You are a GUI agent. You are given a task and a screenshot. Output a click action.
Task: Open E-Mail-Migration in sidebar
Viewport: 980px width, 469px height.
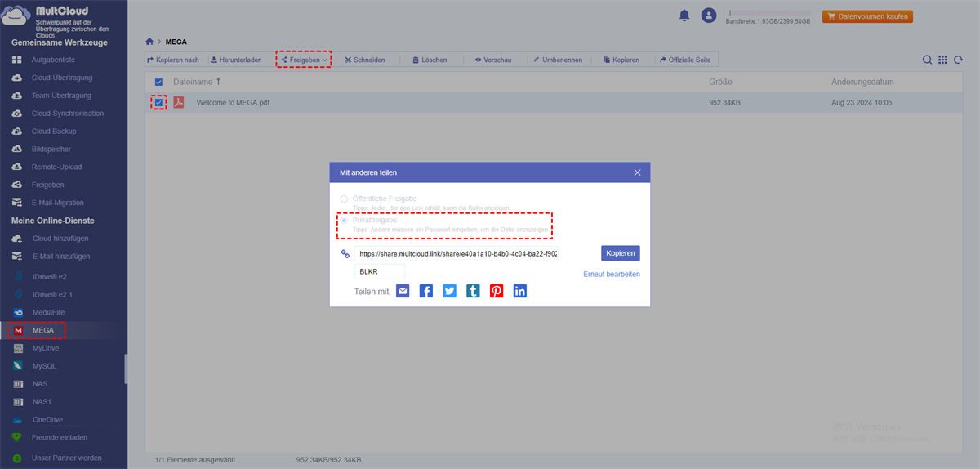coord(57,203)
